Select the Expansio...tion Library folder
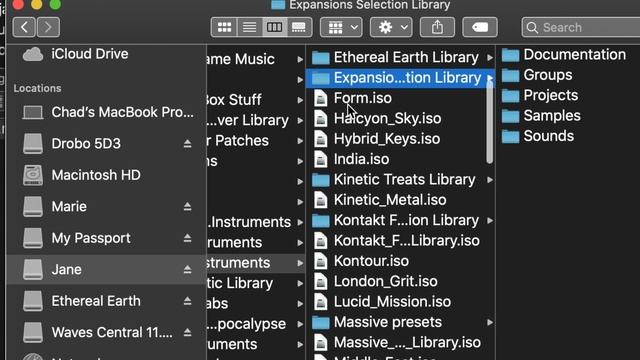640x360 pixels. pos(400,78)
